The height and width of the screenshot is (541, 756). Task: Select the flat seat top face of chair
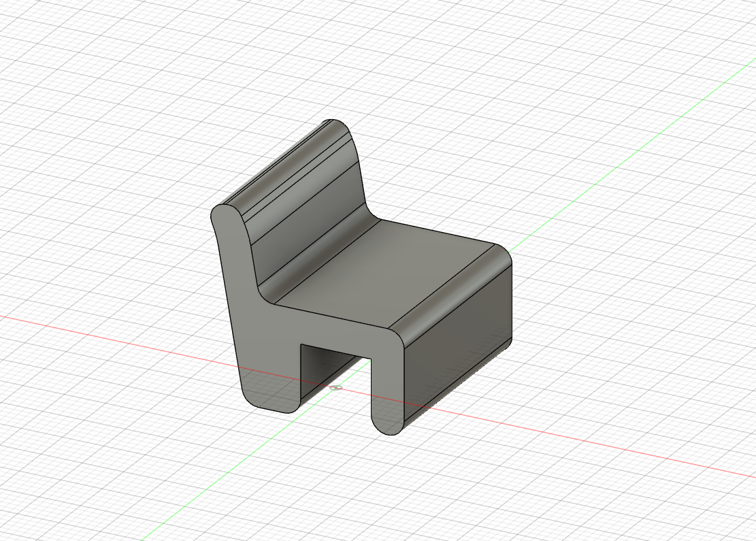386,272
